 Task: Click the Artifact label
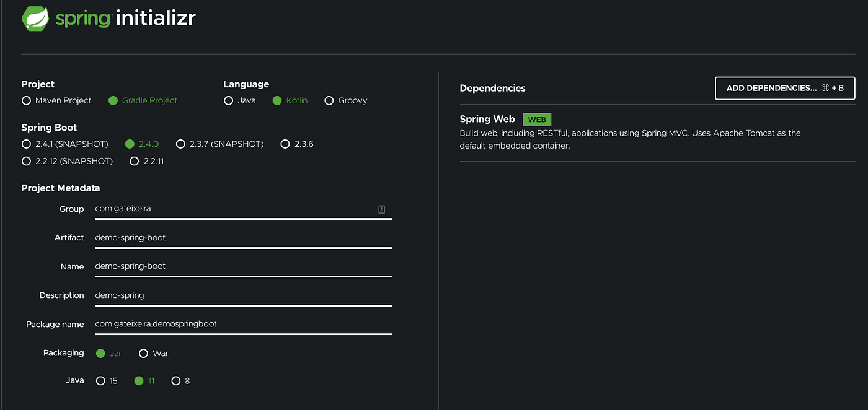click(x=69, y=238)
